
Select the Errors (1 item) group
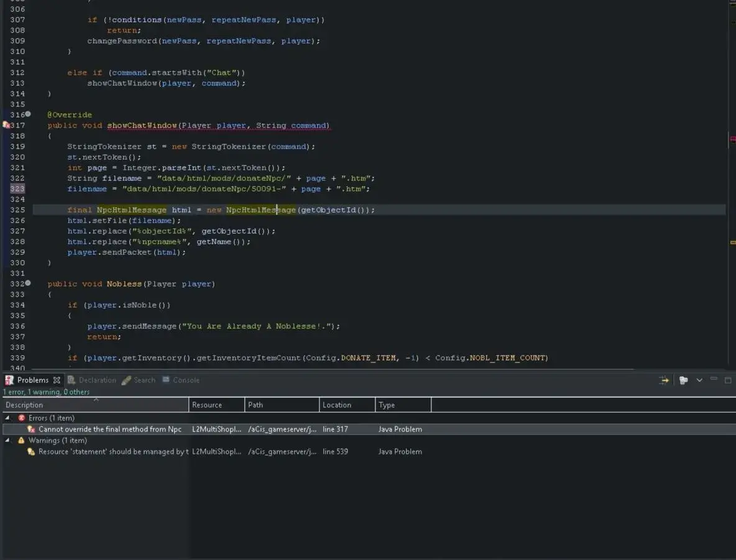[x=51, y=418]
